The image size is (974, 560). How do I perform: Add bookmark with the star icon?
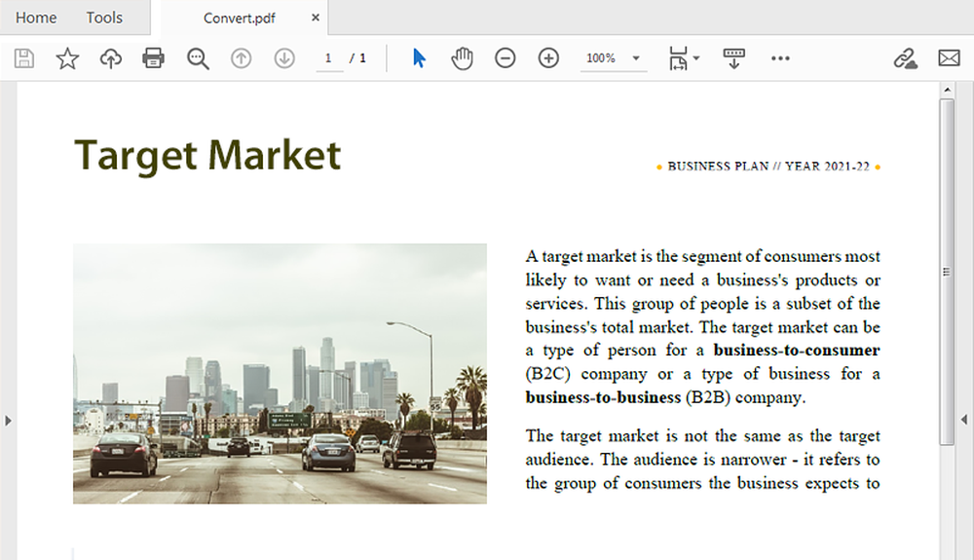[67, 58]
